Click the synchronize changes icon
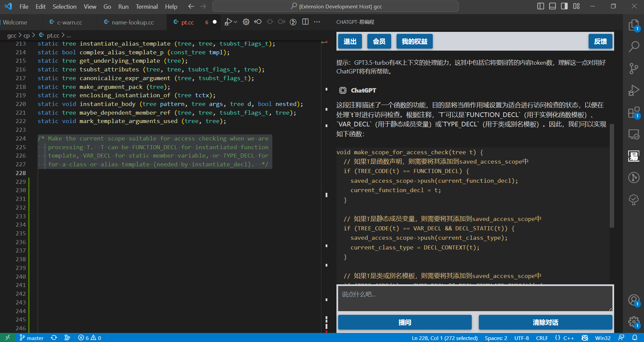The height and width of the screenshot is (342, 644). (x=54, y=338)
